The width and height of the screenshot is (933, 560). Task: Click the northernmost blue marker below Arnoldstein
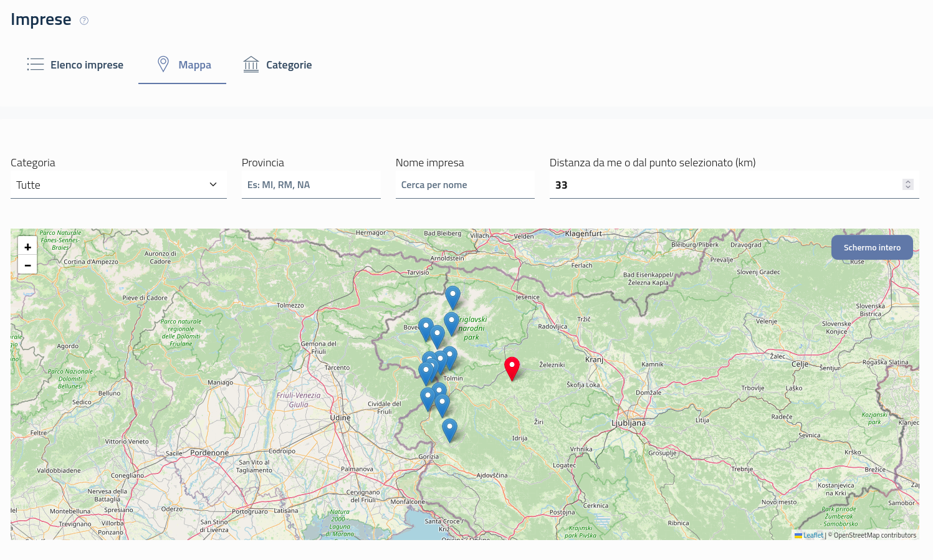click(x=452, y=297)
